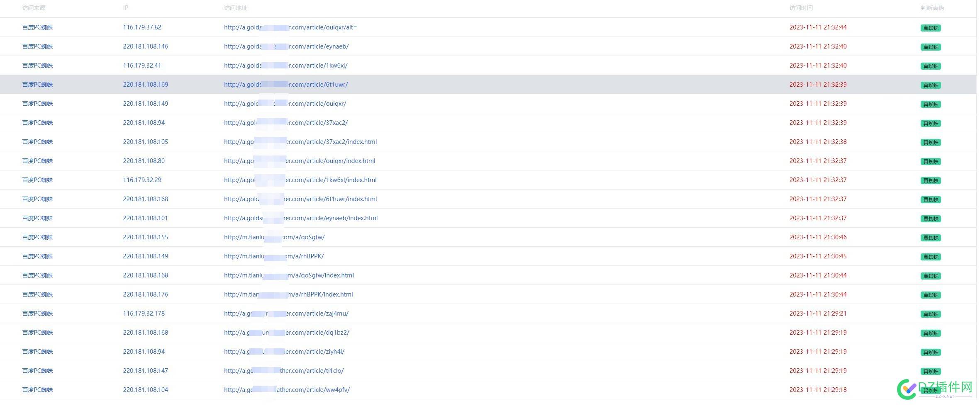Viewport: 980px width, 406px height.
Task: Click the 访问时间 column header
Action: coord(801,8)
